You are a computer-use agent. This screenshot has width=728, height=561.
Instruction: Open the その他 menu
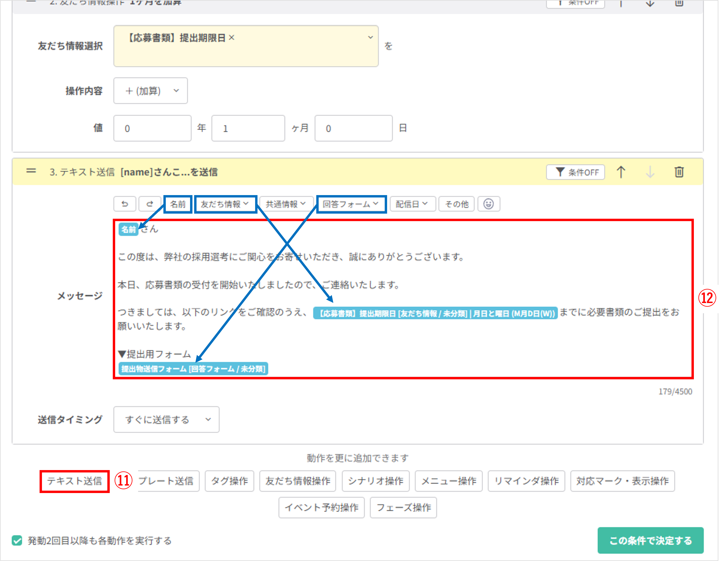(x=456, y=204)
